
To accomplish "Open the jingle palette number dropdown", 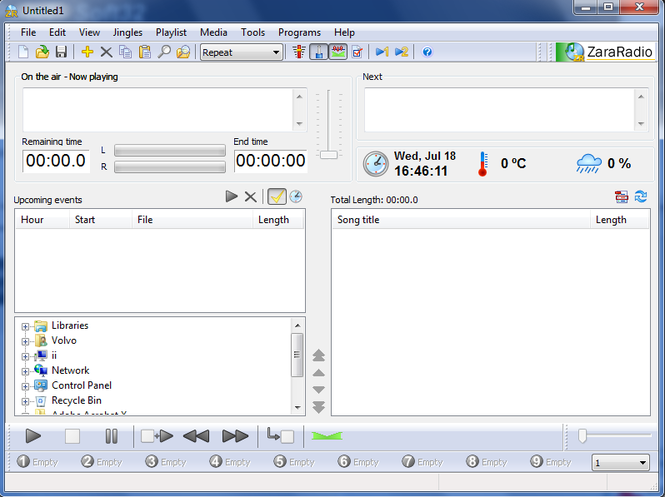I will coord(621,462).
